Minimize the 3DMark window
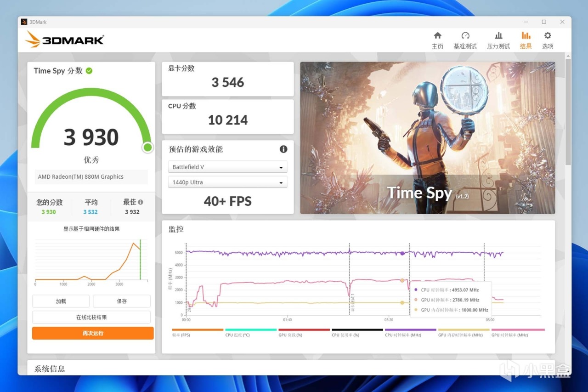The height and width of the screenshot is (392, 588). pos(526,22)
